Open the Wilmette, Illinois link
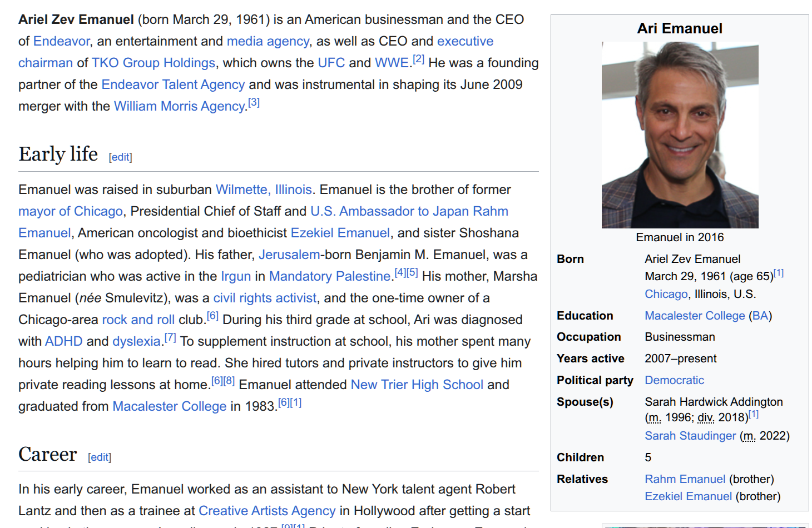Viewport: 812px width, 528px height. tap(264, 190)
